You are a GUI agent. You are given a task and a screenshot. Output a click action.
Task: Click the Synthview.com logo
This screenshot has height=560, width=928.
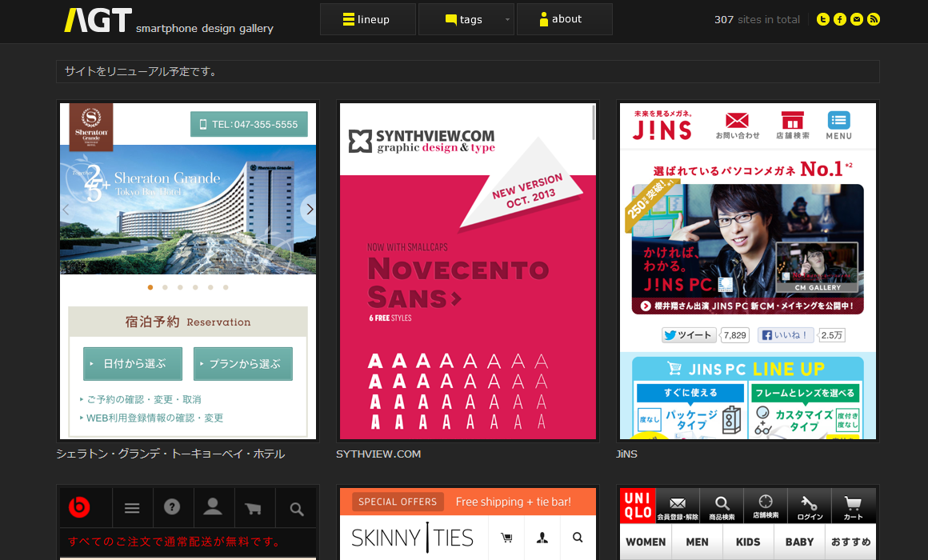pos(422,142)
